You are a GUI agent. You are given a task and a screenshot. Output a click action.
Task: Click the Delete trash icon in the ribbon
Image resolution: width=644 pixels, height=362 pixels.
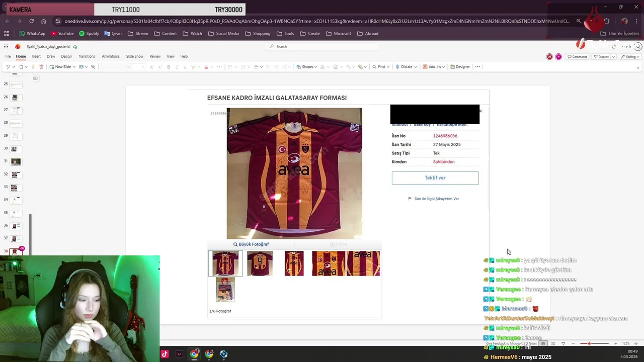41,67
